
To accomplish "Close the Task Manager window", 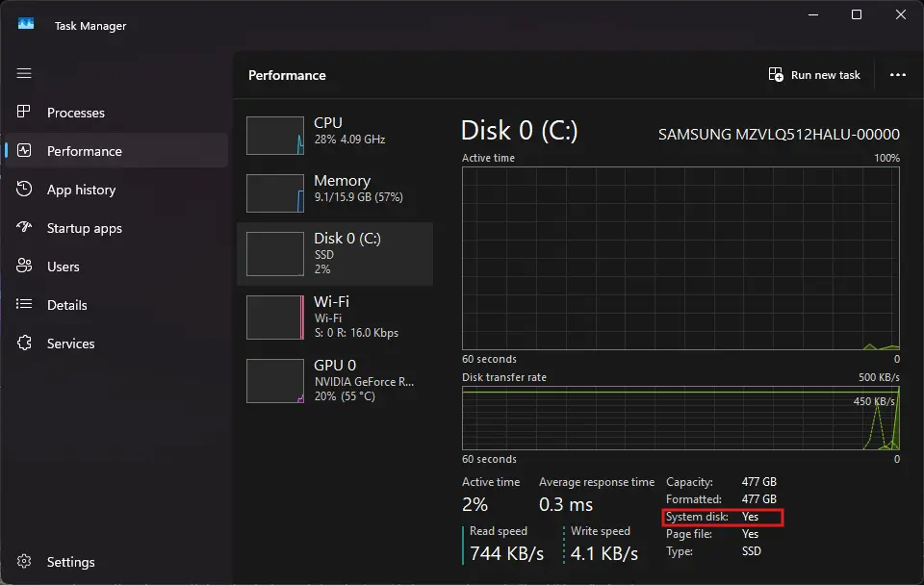I will 901,14.
